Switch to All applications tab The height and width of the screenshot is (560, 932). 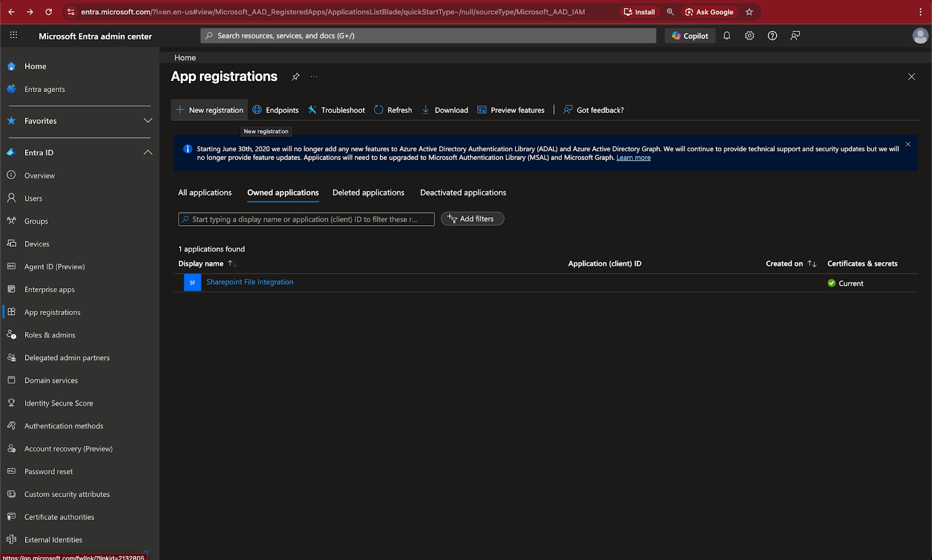(x=205, y=193)
